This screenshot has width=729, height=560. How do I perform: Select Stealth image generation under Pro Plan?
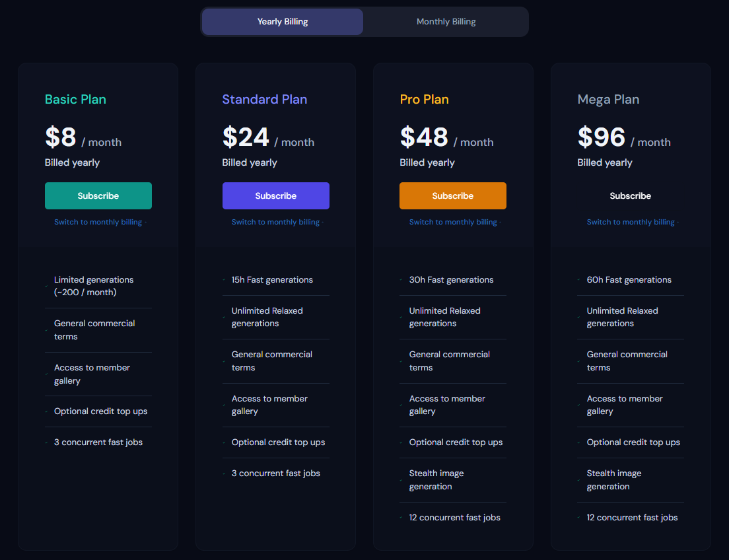pos(436,480)
